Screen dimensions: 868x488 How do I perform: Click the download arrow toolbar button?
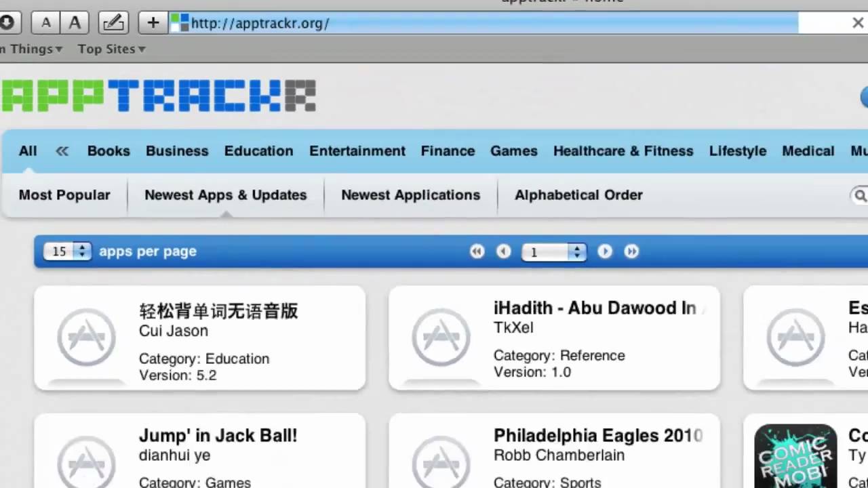(x=7, y=23)
